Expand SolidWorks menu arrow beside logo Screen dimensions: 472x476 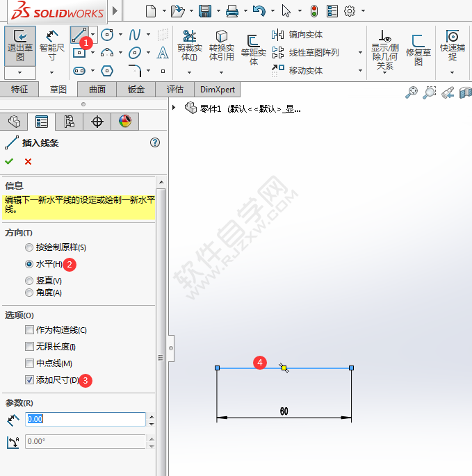click(x=115, y=11)
